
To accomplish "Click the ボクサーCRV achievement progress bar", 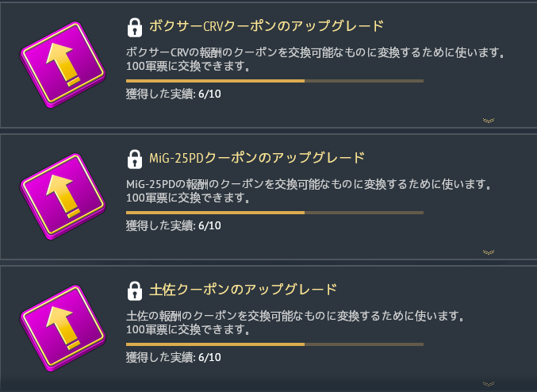I will [274, 81].
